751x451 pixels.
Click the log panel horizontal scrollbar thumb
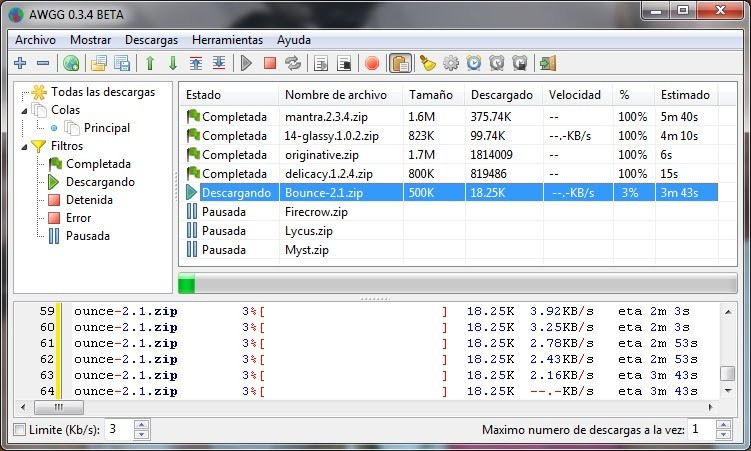pos(59,407)
